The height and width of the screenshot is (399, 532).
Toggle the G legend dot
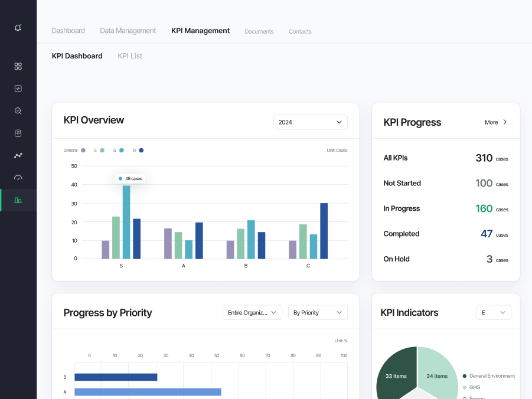141,151
